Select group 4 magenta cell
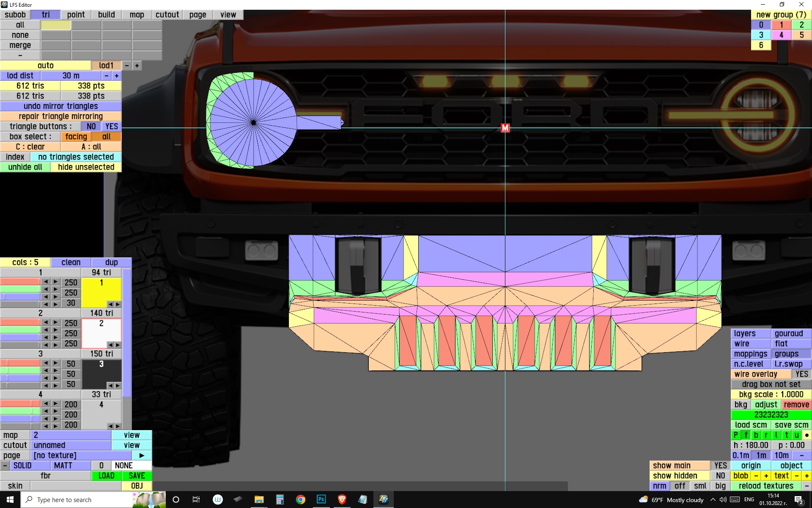Viewport: 812px width, 508px height. click(781, 35)
